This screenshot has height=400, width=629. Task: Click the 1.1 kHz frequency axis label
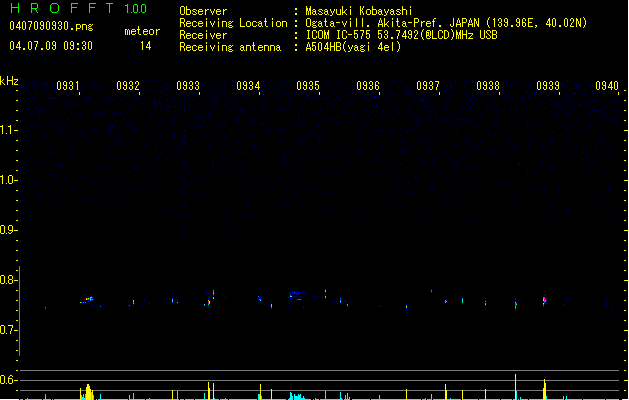click(7, 130)
